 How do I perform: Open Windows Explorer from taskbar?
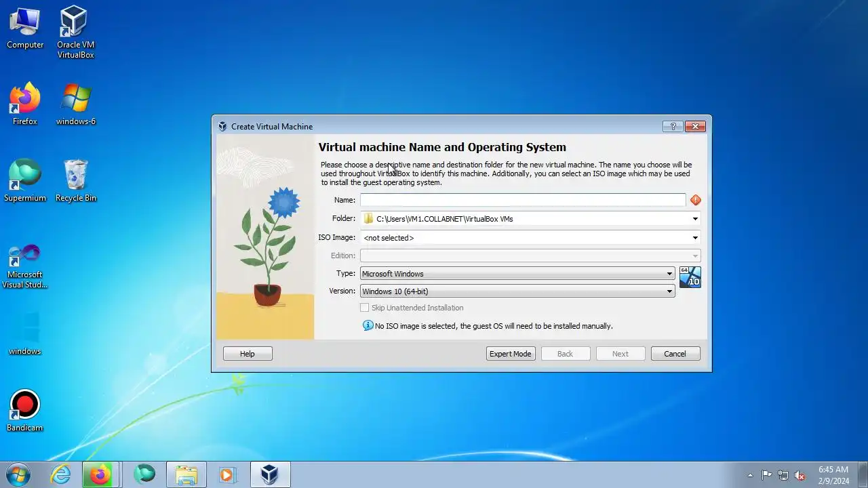[186, 474]
